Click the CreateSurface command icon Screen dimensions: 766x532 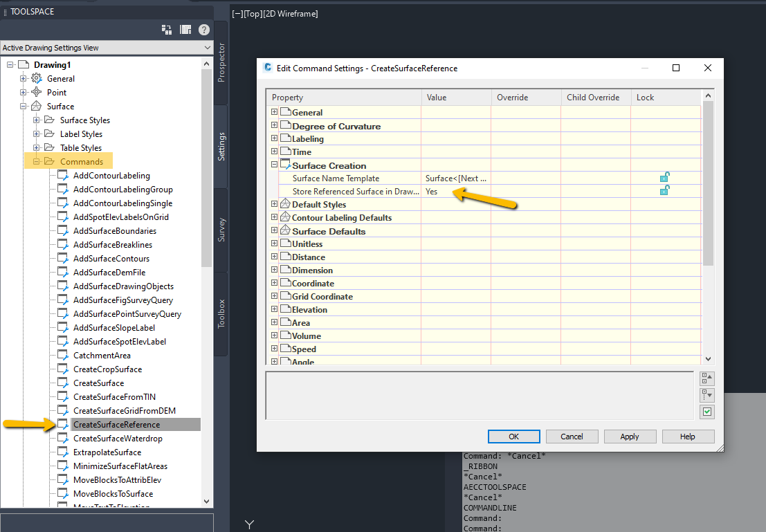coord(63,383)
